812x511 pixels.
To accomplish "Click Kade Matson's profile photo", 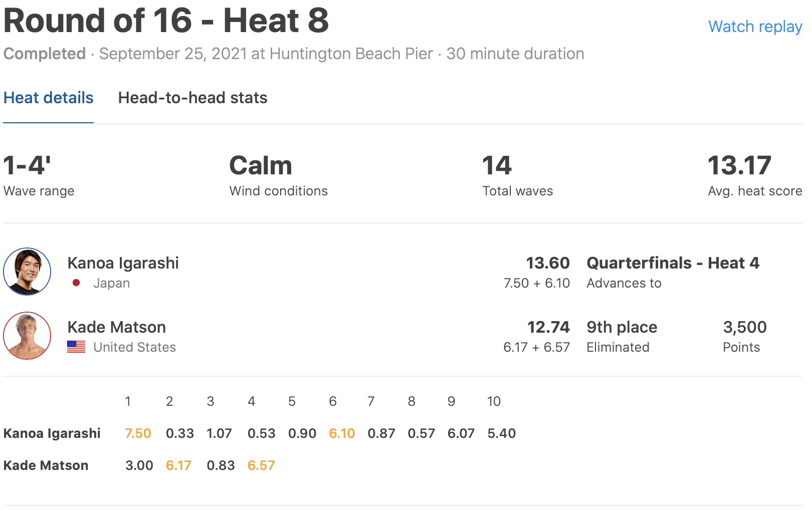I will 27,336.
